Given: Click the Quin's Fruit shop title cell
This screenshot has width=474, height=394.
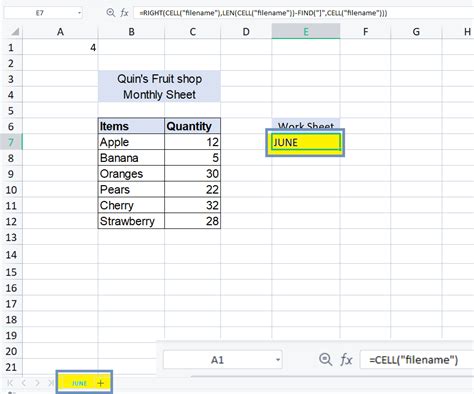Looking at the screenshot, I should point(159,79).
